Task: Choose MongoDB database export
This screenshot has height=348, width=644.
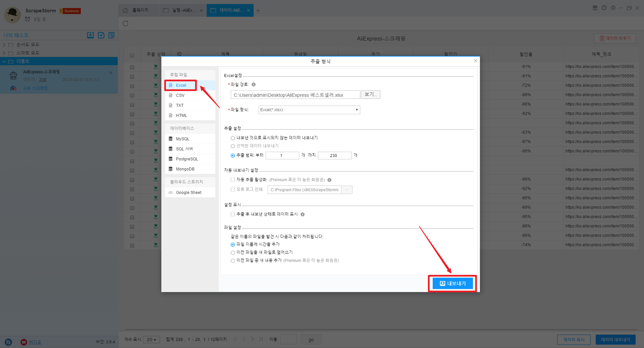Action: pos(190,169)
